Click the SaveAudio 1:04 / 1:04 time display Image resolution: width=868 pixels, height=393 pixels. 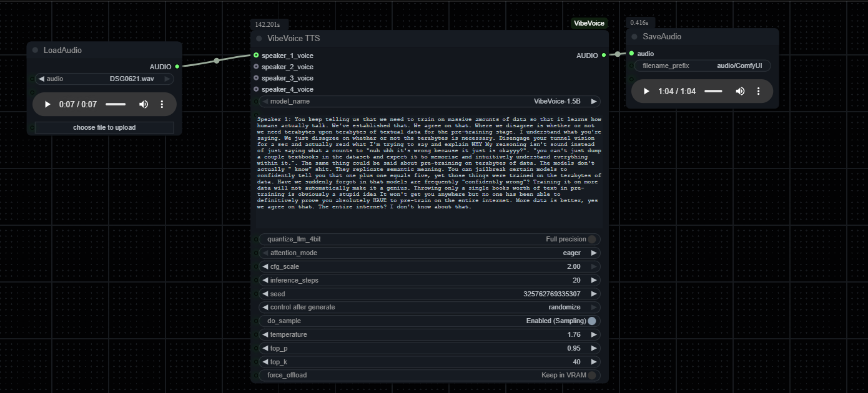coord(677,91)
